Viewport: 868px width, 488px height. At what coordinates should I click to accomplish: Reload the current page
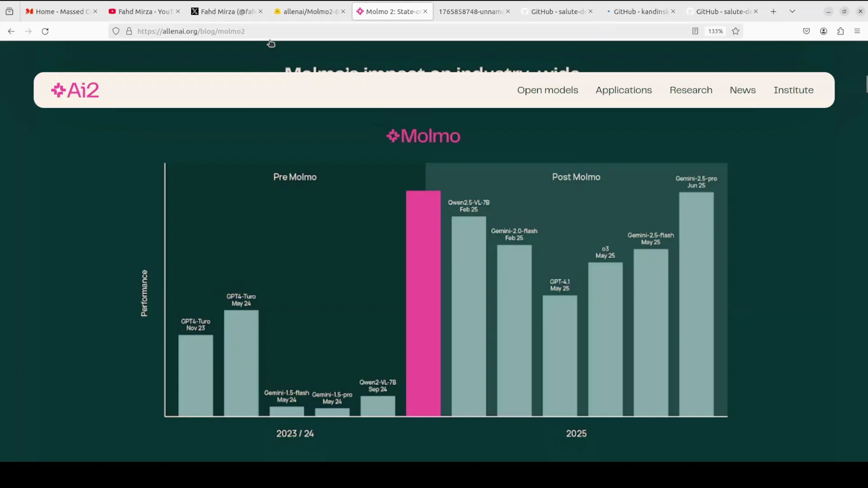(x=45, y=31)
